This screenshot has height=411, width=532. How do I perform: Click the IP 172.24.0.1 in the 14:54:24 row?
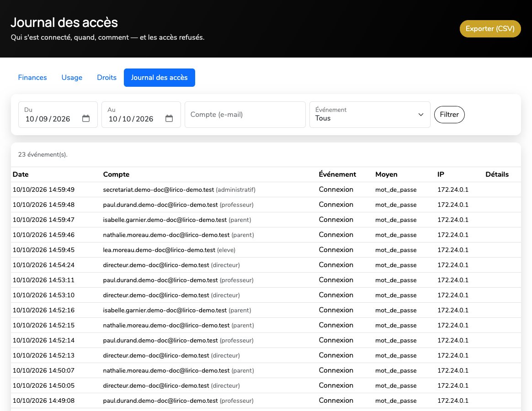[x=453, y=265]
